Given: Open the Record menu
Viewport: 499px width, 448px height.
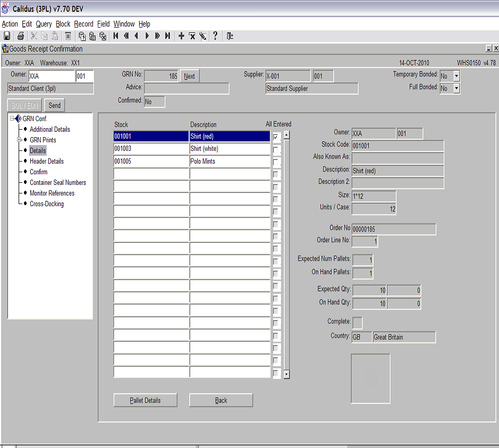Looking at the screenshot, I should (83, 24).
